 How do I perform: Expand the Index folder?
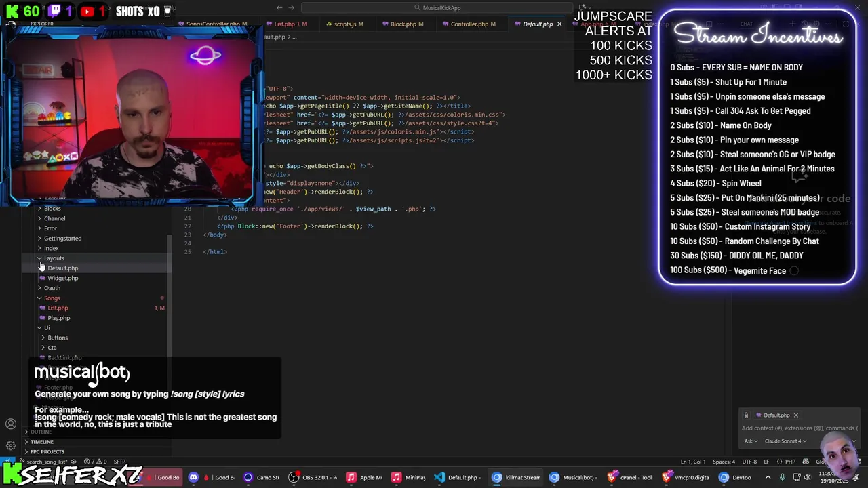coord(51,248)
